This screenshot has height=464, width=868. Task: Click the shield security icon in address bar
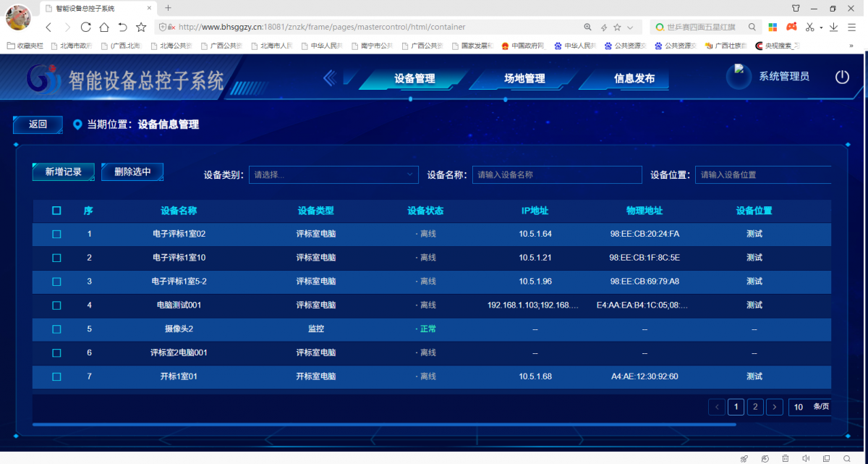coord(163,27)
